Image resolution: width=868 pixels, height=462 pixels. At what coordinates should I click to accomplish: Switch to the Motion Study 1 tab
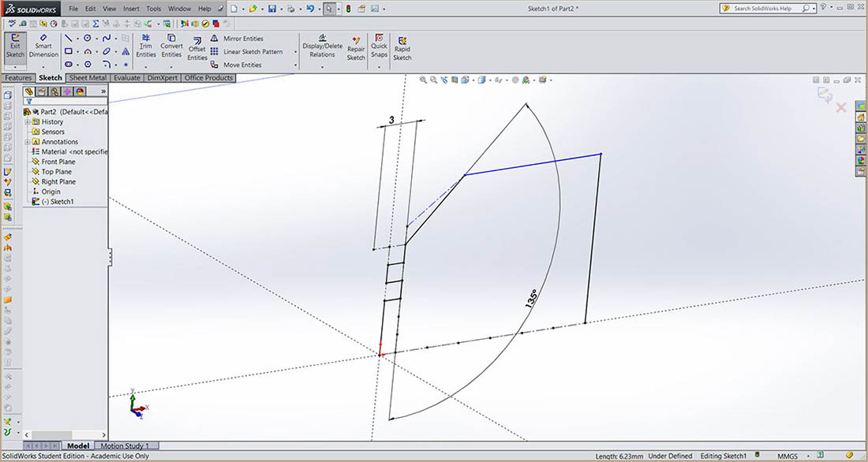click(126, 445)
